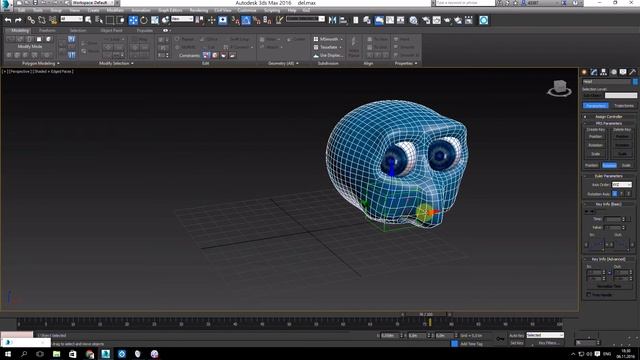Click Create Key Position button
640x360 pixels.
click(596, 136)
